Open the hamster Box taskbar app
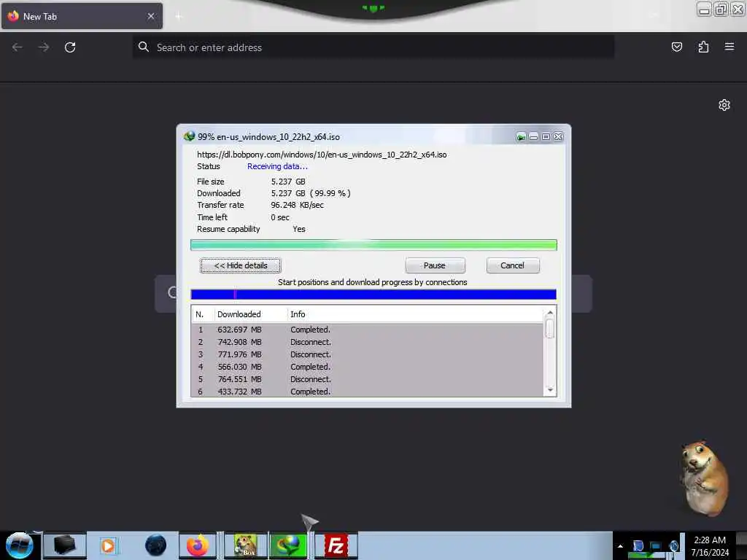 click(x=245, y=545)
